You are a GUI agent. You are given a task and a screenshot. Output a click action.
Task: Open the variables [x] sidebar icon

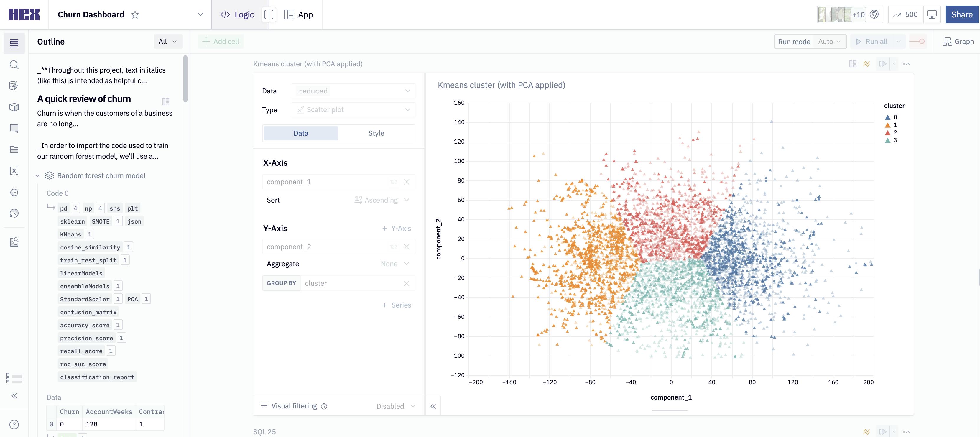click(14, 171)
